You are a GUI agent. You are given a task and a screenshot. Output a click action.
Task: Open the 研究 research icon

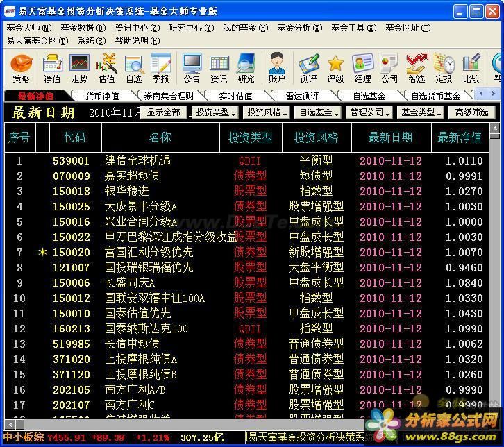(246, 67)
